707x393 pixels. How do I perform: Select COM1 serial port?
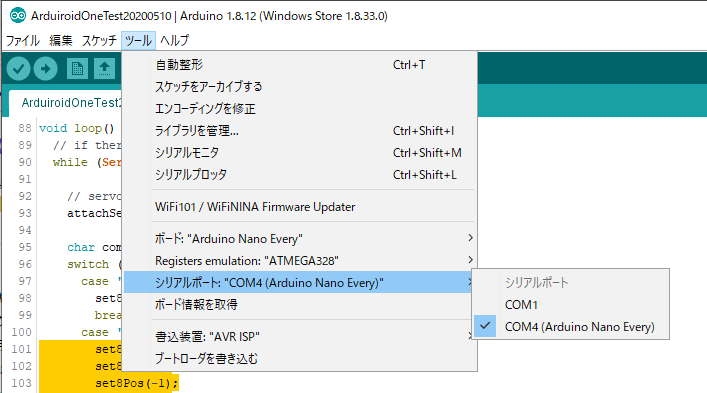click(x=570, y=305)
